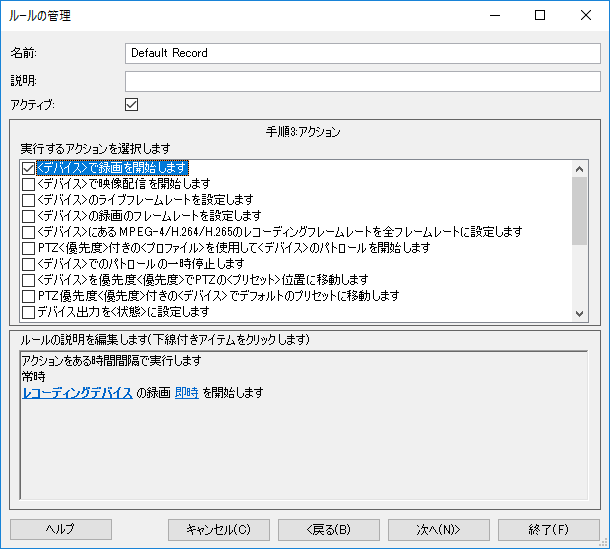Click the 名前 input field with Default Record

click(363, 53)
